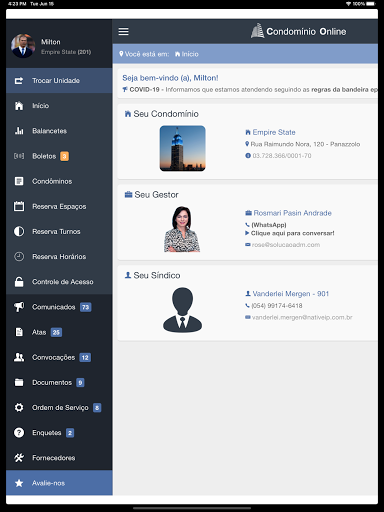Viewport: 384px width, 512px height.
Task: Tap the Boletos barcode icon
Action: [x=19, y=156]
